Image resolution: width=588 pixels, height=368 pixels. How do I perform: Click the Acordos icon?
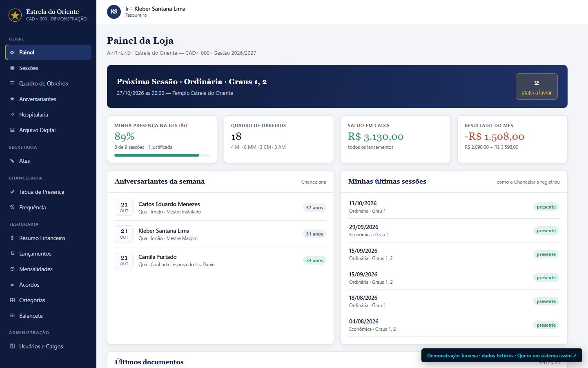pyautogui.click(x=12, y=285)
